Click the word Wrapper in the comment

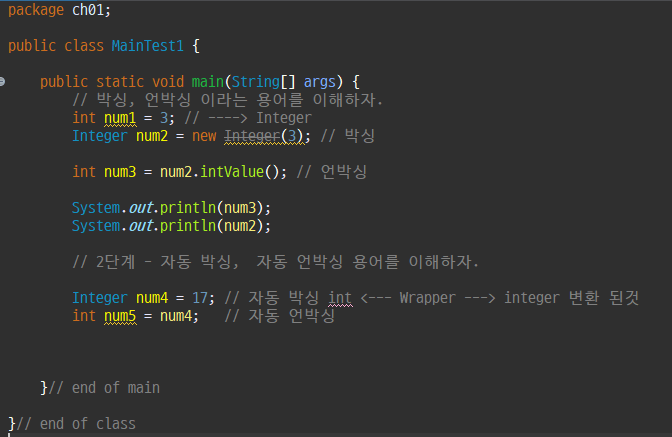point(427,298)
